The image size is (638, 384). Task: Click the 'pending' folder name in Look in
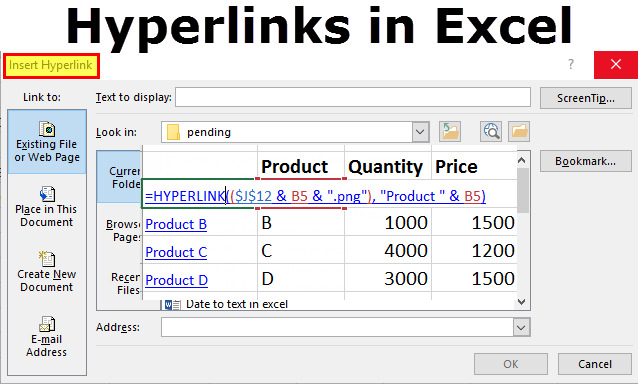pos(209,132)
